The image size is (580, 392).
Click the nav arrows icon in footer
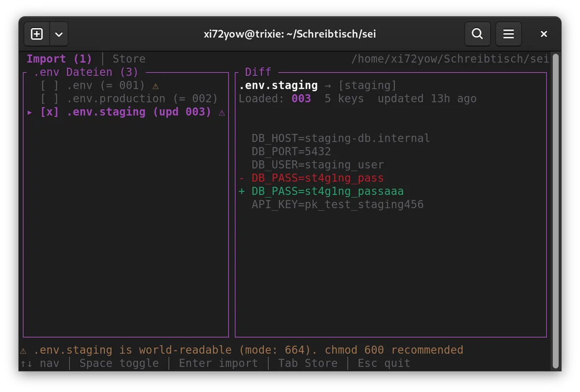tap(26, 363)
